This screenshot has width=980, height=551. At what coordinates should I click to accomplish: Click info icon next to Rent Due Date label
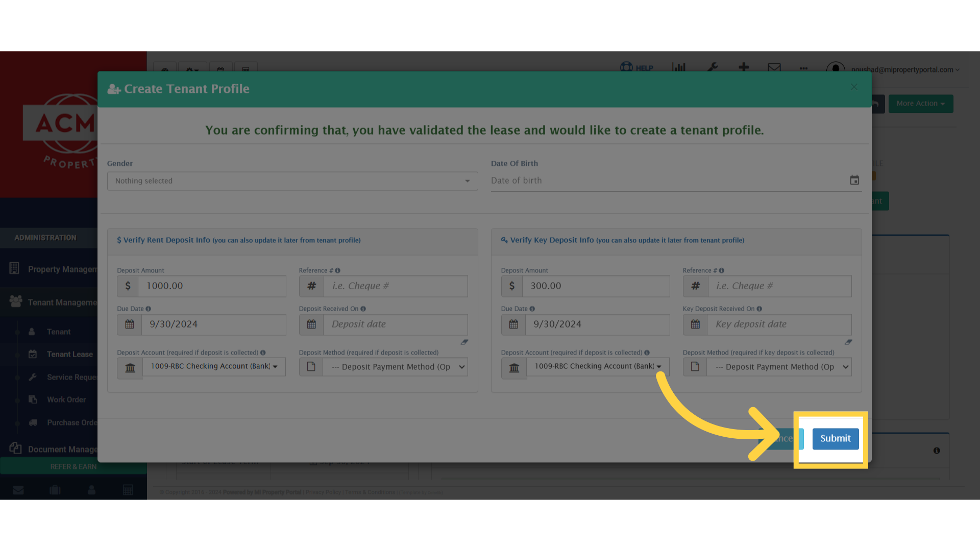(148, 309)
